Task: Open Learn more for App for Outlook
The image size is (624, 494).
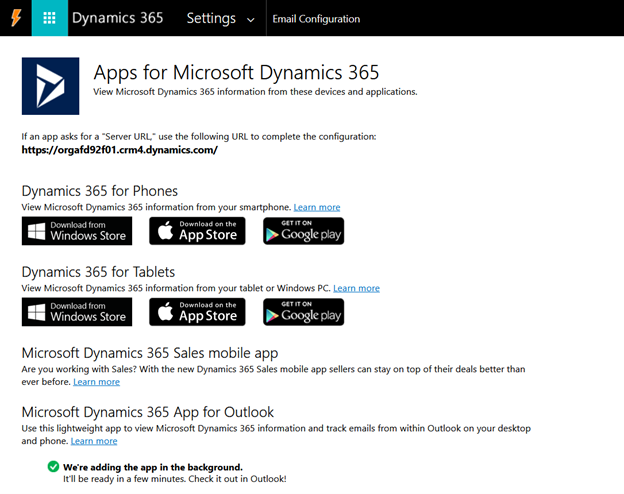Action: pos(94,441)
